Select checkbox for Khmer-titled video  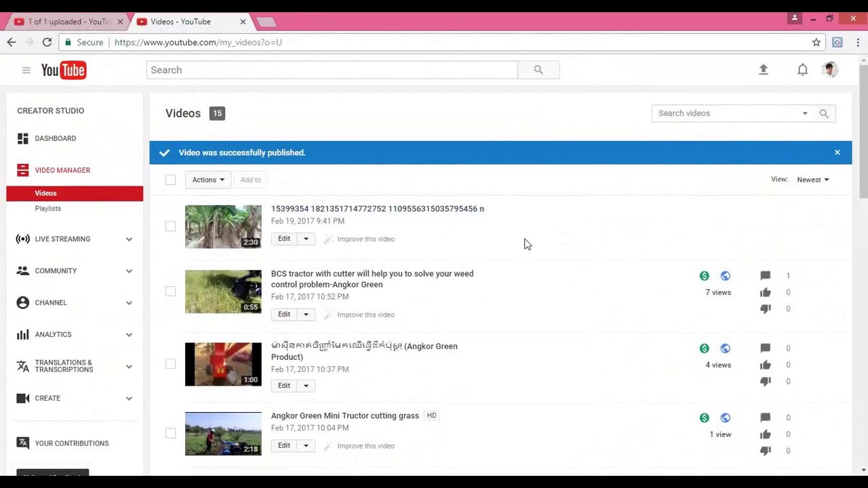170,364
